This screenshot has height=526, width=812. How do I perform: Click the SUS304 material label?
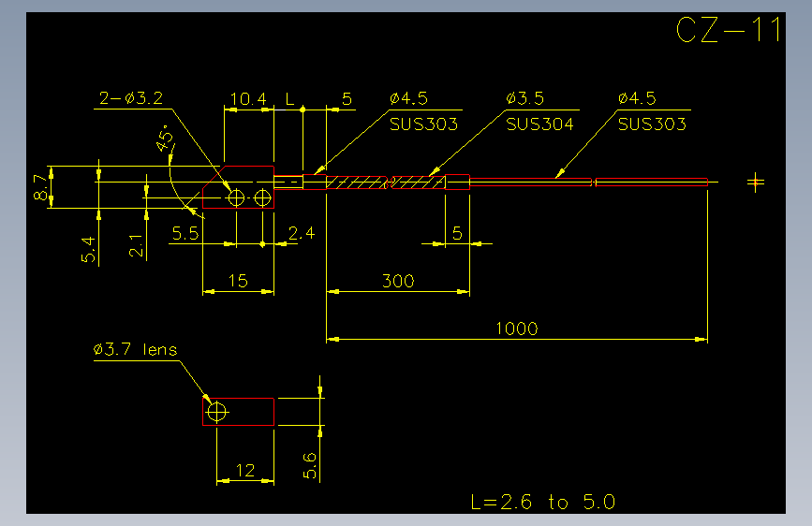pyautogui.click(x=539, y=124)
